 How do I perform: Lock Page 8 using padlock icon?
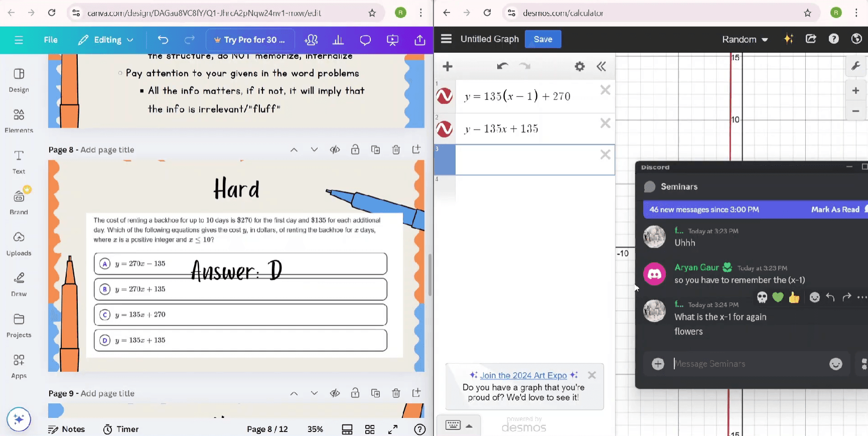tap(355, 150)
